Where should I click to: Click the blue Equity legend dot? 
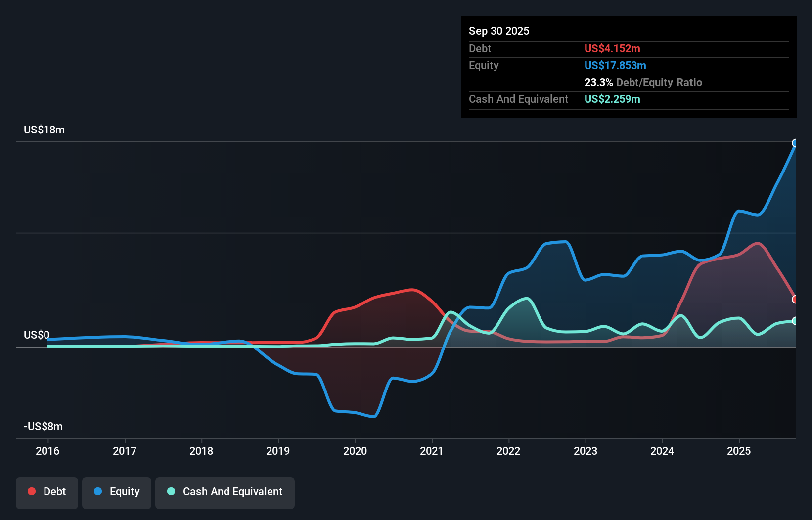tap(97, 491)
